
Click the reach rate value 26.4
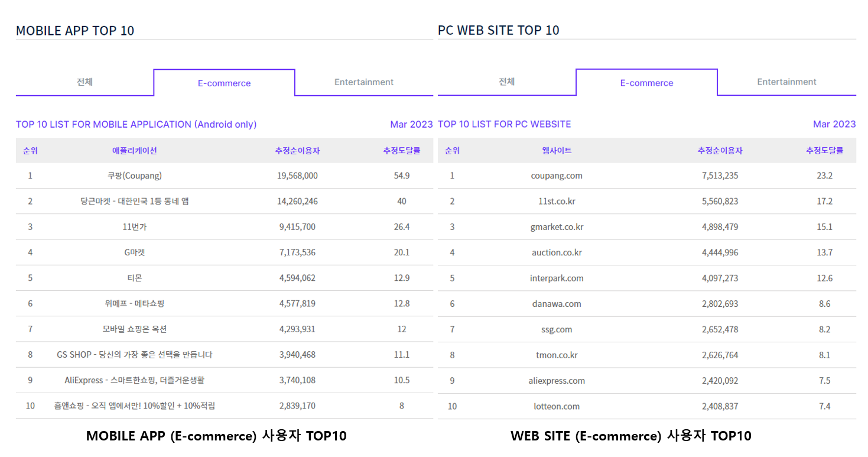point(402,227)
